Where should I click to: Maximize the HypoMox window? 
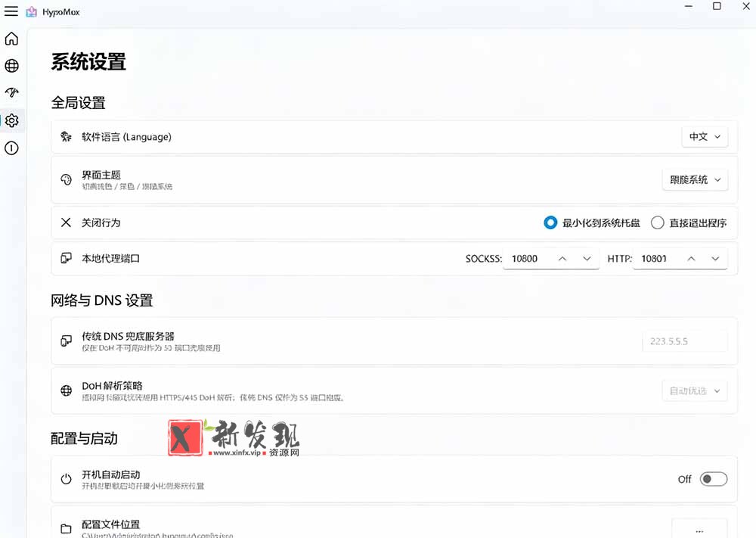717,6
